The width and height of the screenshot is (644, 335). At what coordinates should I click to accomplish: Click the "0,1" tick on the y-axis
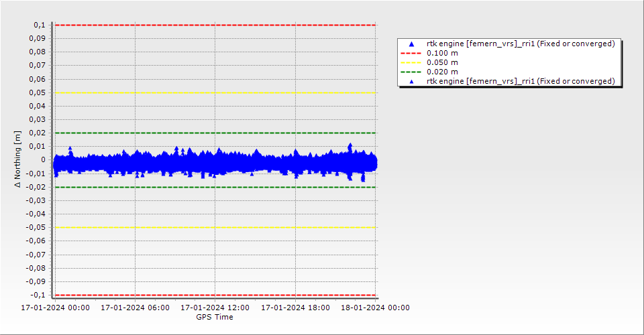39,25
